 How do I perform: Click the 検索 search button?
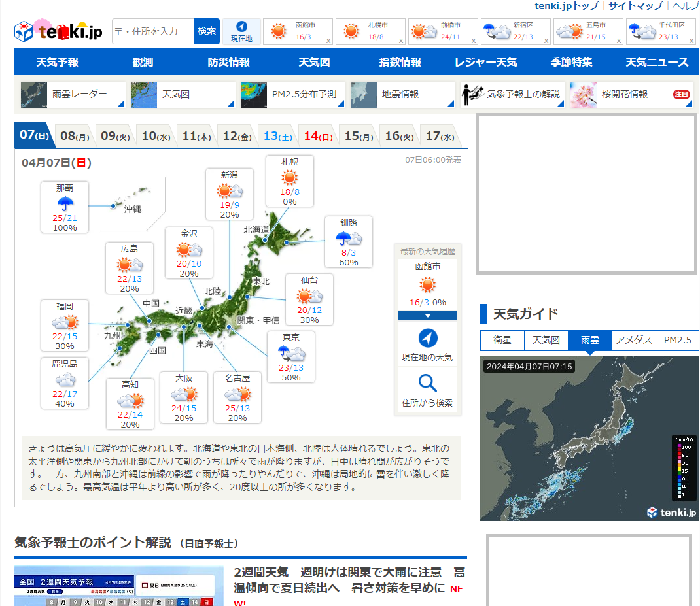[207, 31]
